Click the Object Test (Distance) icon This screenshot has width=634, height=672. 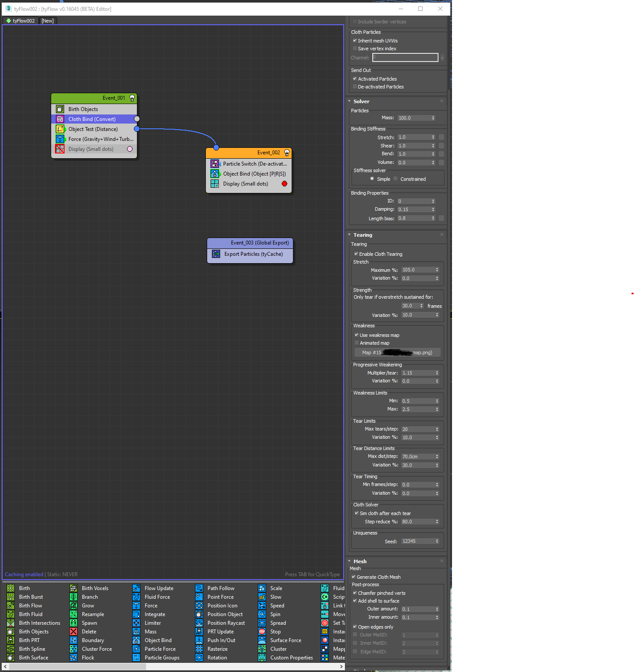click(x=60, y=129)
